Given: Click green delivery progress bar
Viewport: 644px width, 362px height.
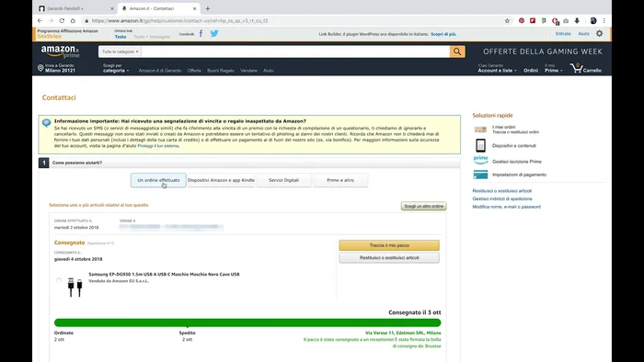Looking at the screenshot, I should [x=247, y=322].
